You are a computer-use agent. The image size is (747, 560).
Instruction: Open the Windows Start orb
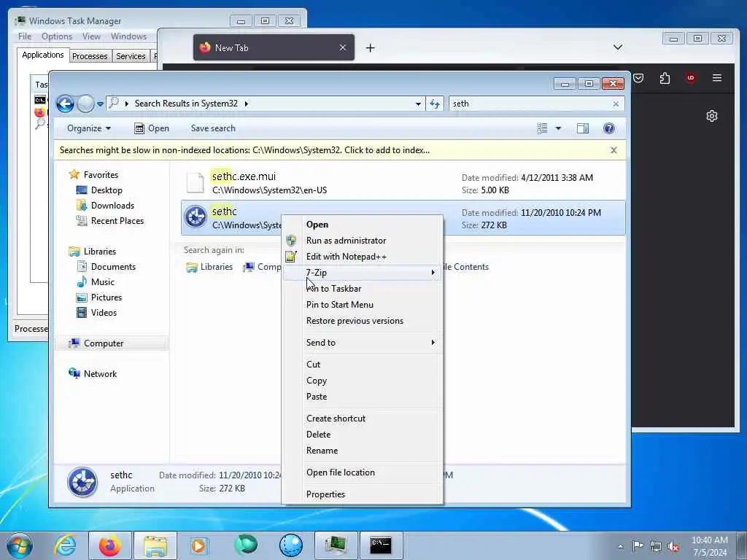tap(20, 545)
